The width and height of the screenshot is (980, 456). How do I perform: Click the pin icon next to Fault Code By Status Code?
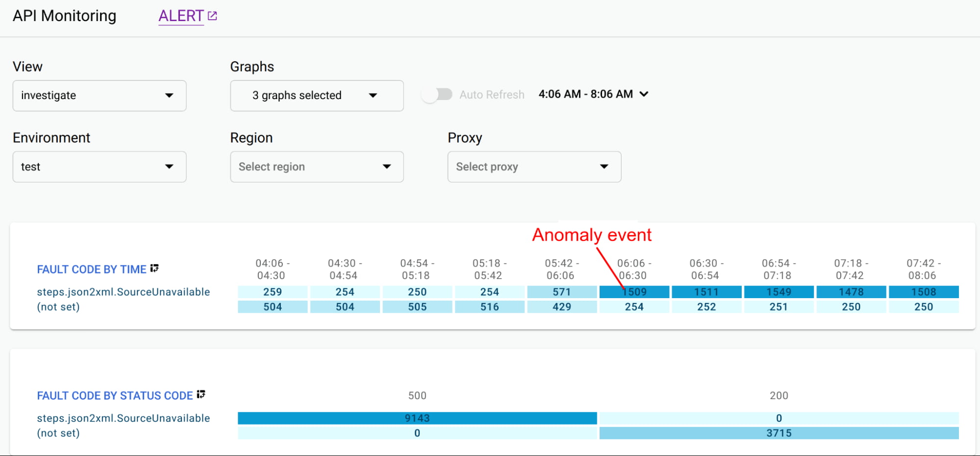(201, 394)
